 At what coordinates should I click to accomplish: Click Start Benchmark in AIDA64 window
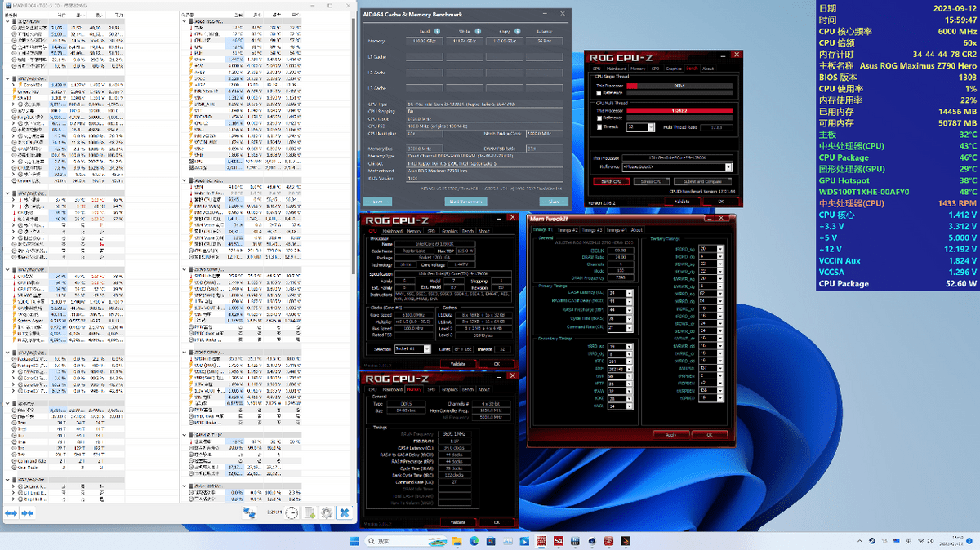point(465,201)
